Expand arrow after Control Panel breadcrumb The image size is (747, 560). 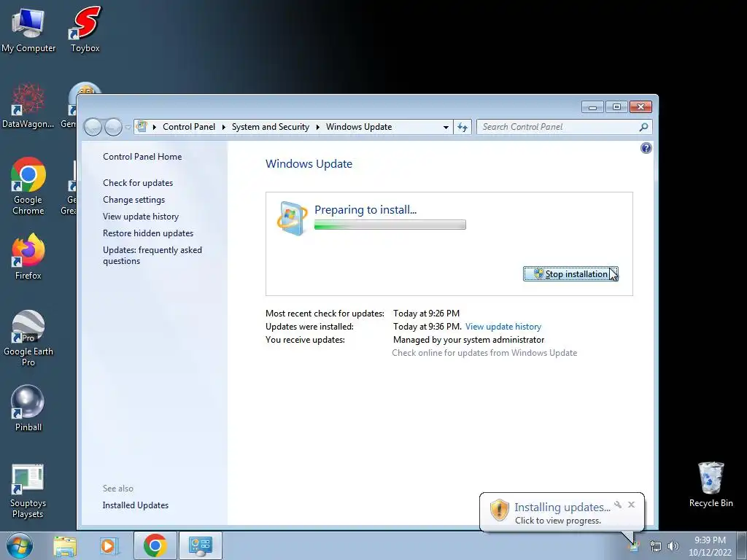[x=223, y=127]
